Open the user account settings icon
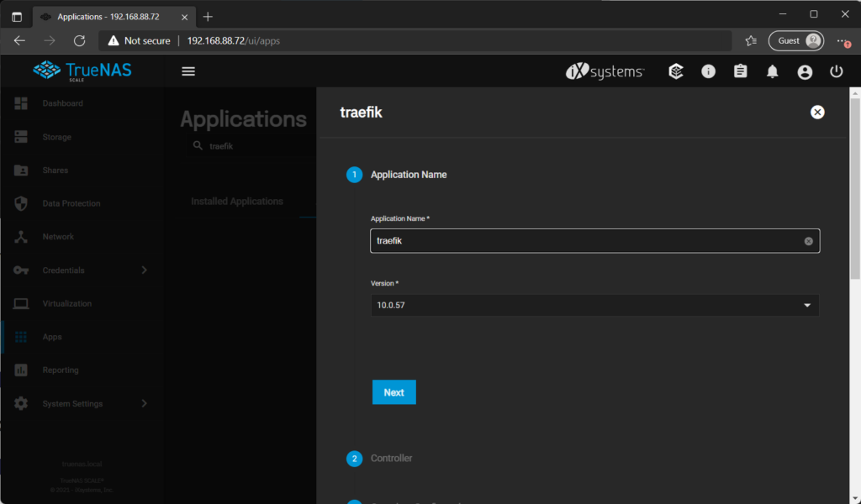This screenshot has width=861, height=504. (x=805, y=72)
